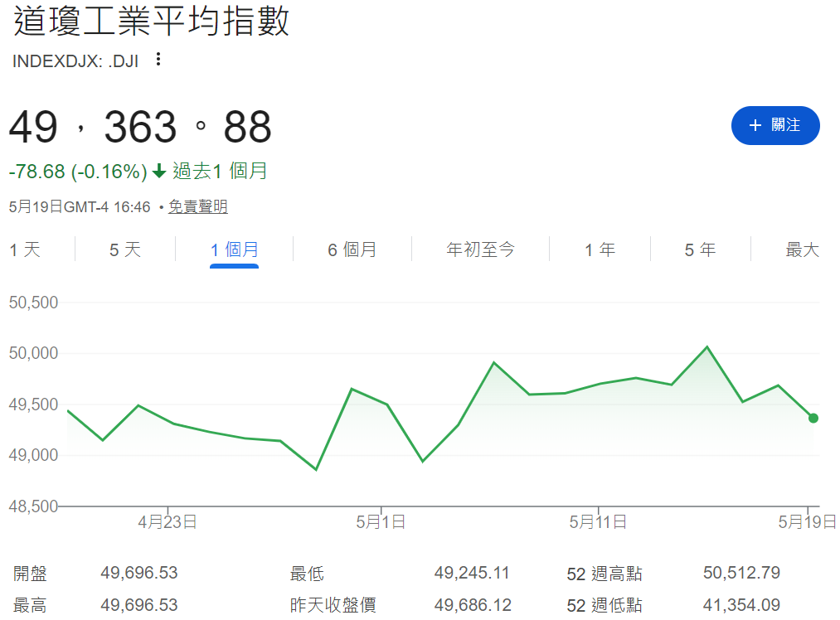Select the 最大 maximum range tab
The height and width of the screenshot is (620, 840).
pyautogui.click(x=802, y=249)
